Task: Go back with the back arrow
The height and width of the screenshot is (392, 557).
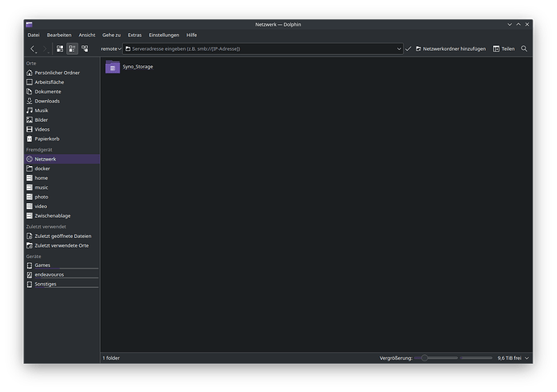Action: 33,48
